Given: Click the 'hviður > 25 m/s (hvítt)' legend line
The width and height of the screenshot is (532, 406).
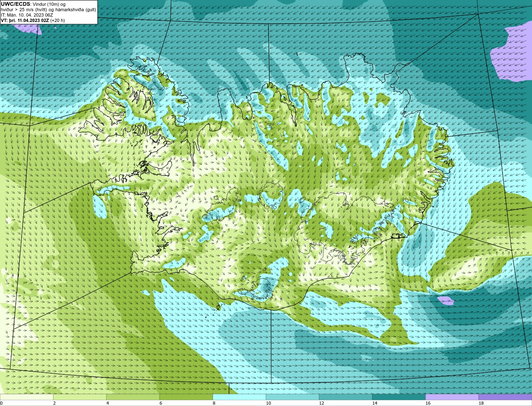Looking at the screenshot, I should [49, 9].
